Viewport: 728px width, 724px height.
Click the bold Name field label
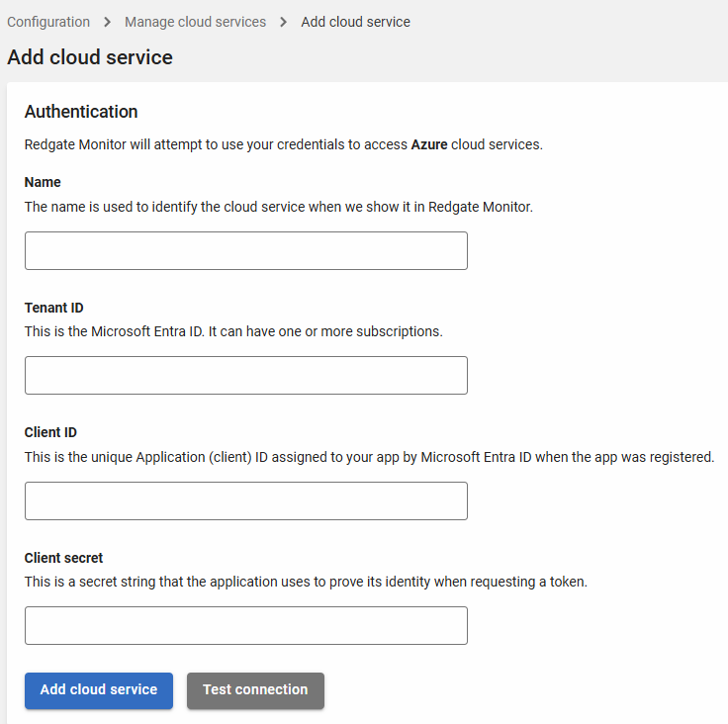point(43,182)
